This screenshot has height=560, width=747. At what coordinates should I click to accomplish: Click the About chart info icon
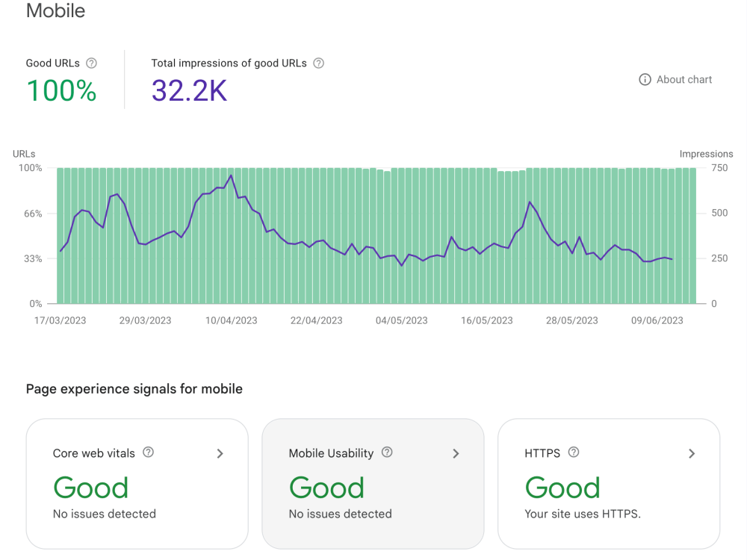point(645,80)
